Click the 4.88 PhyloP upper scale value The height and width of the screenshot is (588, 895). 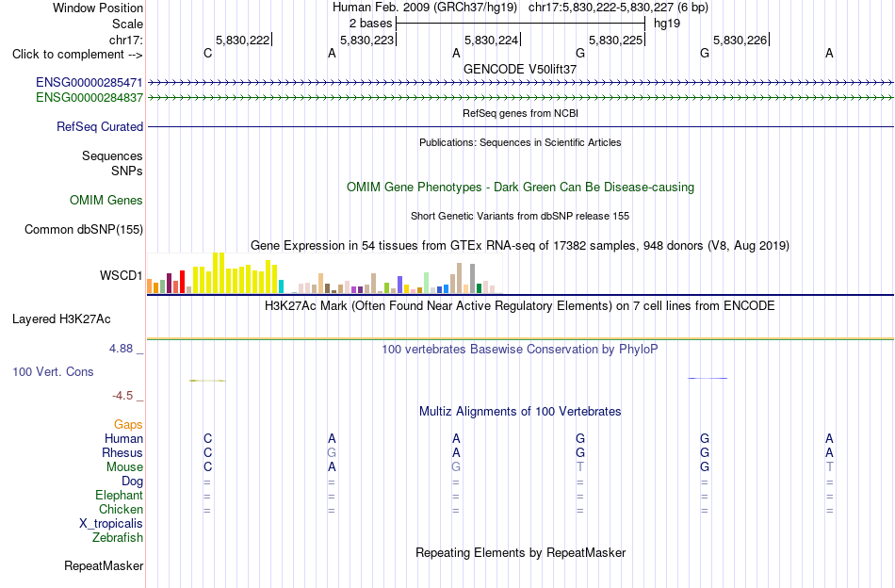tap(121, 349)
